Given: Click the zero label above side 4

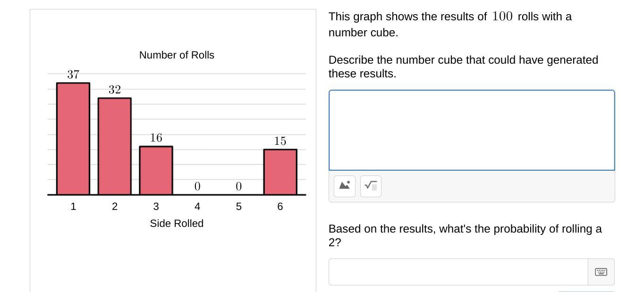Looking at the screenshot, I should point(197,186).
